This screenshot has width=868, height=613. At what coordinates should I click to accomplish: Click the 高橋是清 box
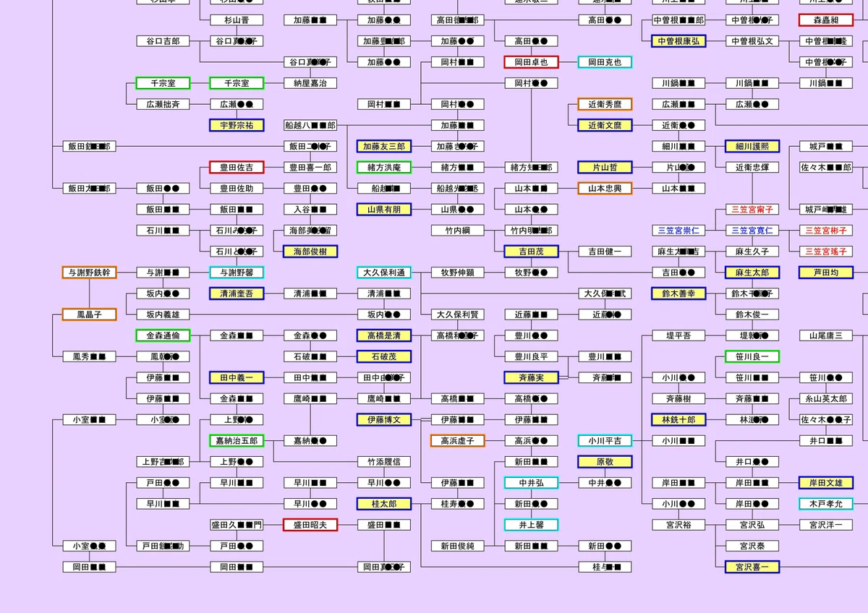point(384,335)
